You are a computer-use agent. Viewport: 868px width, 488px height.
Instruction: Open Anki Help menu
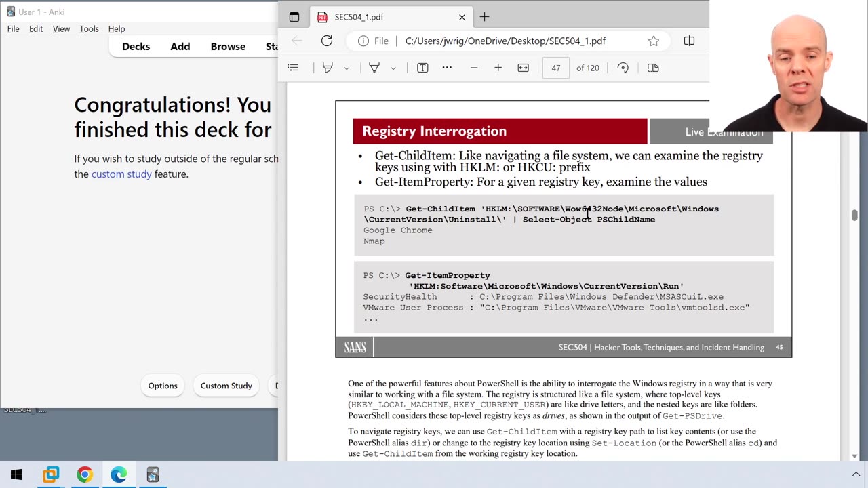(x=117, y=29)
